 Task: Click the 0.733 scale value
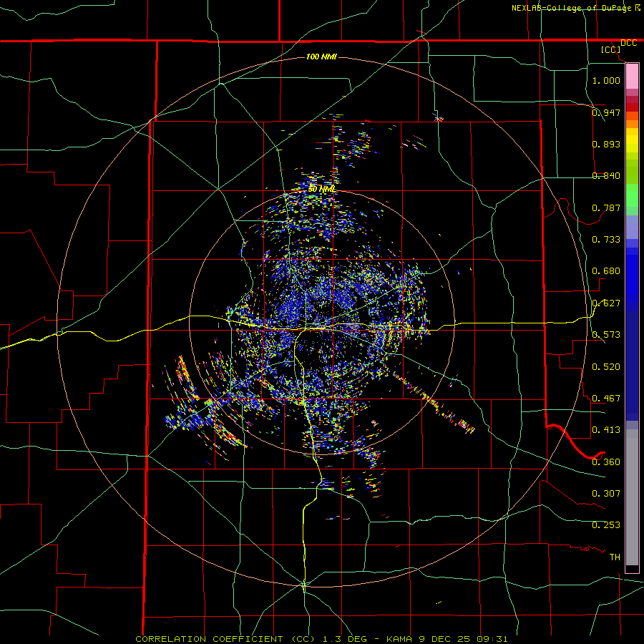(606, 240)
